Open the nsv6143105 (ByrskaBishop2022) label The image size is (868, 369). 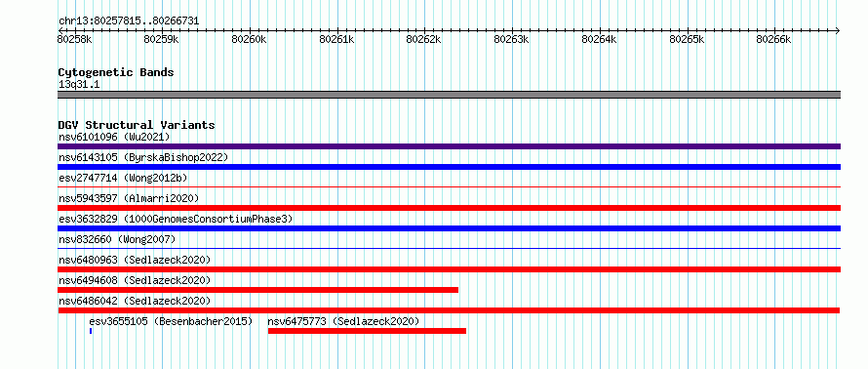pos(143,157)
